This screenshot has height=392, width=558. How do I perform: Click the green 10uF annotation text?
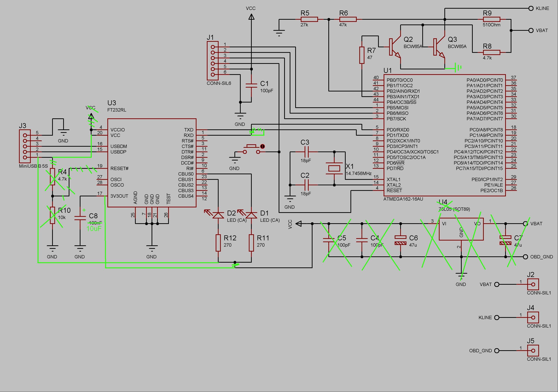(94, 229)
